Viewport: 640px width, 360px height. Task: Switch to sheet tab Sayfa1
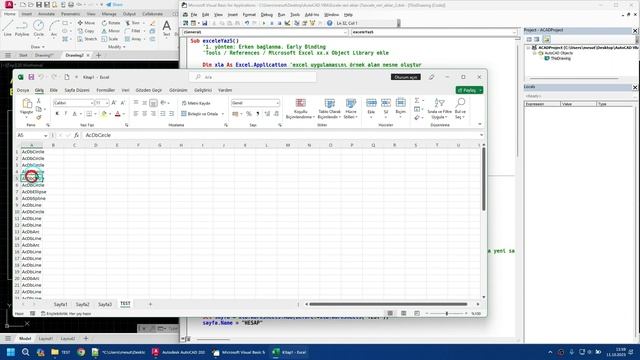pyautogui.click(x=60, y=304)
